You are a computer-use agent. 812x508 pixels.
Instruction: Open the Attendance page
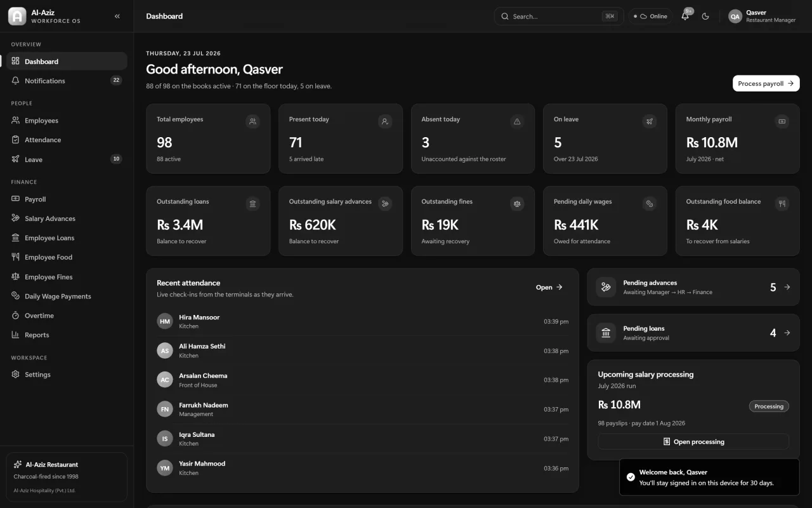click(x=66, y=140)
